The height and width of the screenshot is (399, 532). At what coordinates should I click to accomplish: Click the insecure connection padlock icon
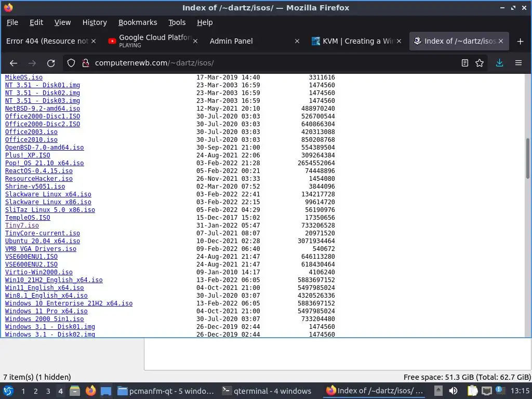pyautogui.click(x=86, y=63)
